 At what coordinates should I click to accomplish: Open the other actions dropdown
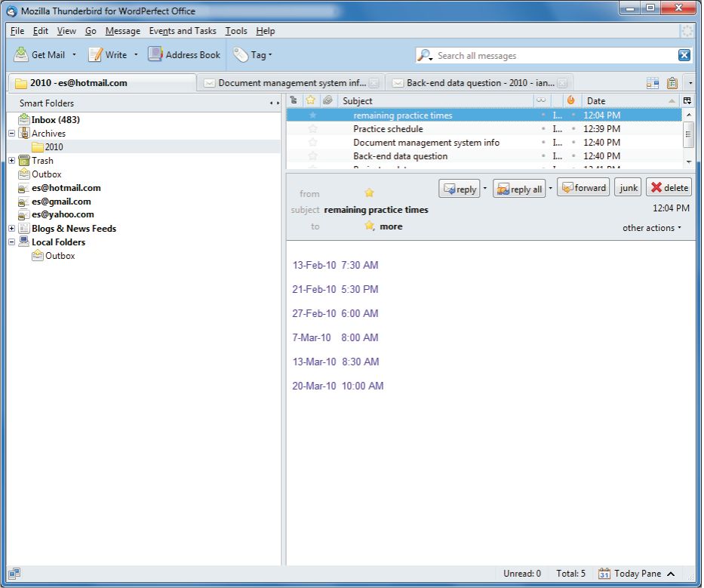(x=651, y=228)
